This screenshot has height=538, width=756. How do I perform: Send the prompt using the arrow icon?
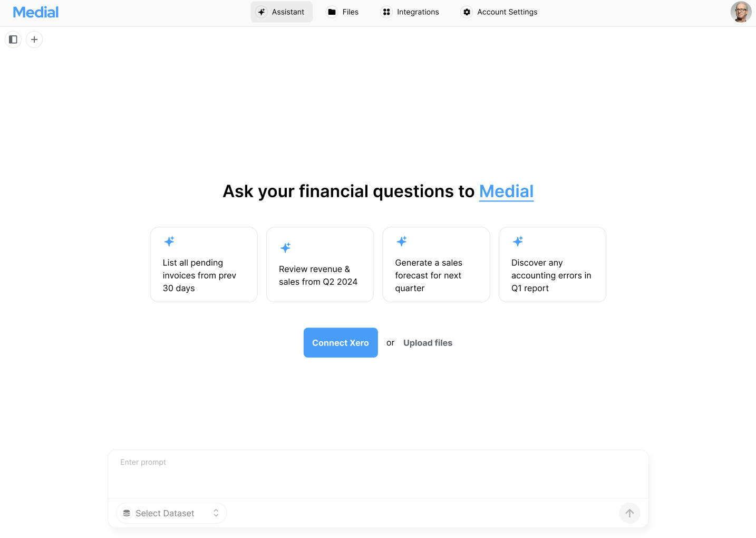pos(629,513)
